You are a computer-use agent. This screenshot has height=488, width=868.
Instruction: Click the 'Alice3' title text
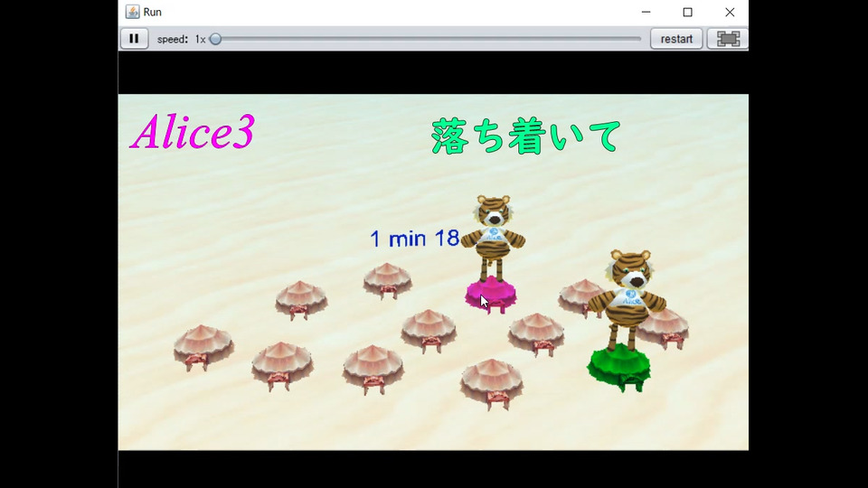click(x=193, y=132)
